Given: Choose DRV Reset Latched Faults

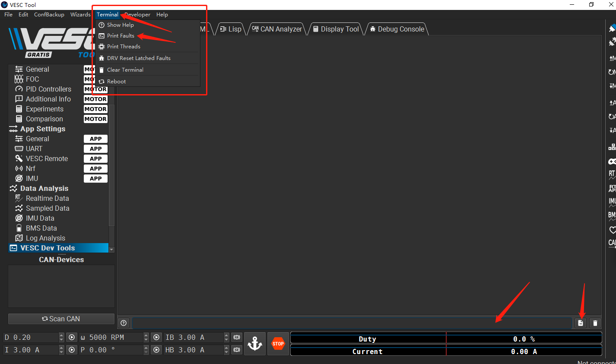Looking at the screenshot, I should tap(139, 58).
